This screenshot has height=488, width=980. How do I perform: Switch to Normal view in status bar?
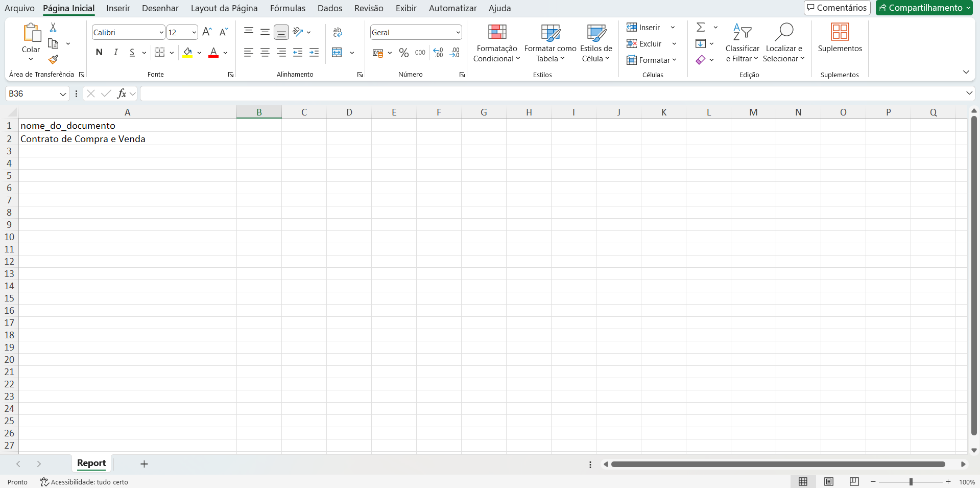point(803,481)
